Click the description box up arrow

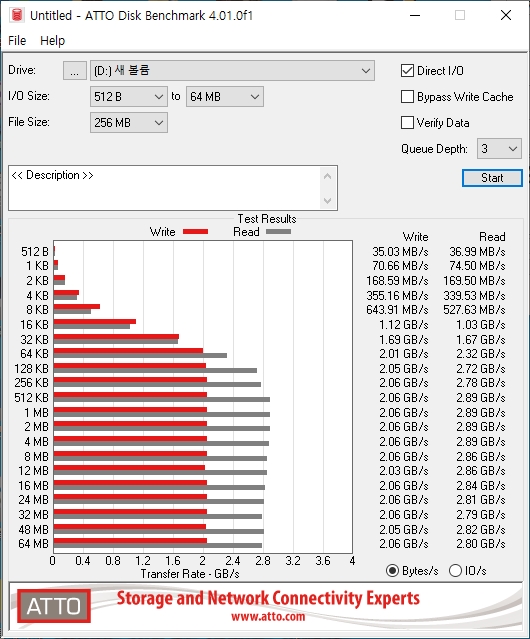tap(327, 176)
